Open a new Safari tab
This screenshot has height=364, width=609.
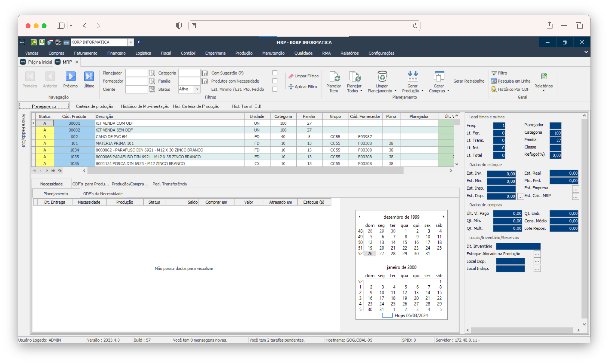click(x=564, y=25)
